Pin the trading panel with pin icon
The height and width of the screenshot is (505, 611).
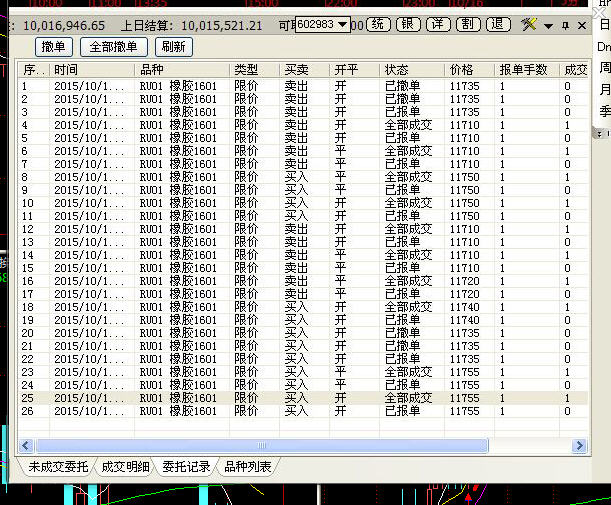pyautogui.click(x=564, y=24)
